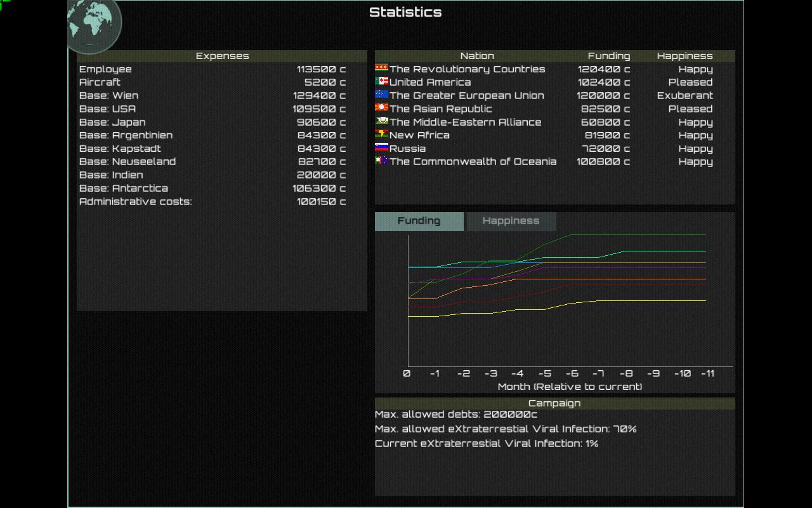The width and height of the screenshot is (812, 508).
Task: Click The Revolutionary Countries flag icon
Action: [x=381, y=68]
